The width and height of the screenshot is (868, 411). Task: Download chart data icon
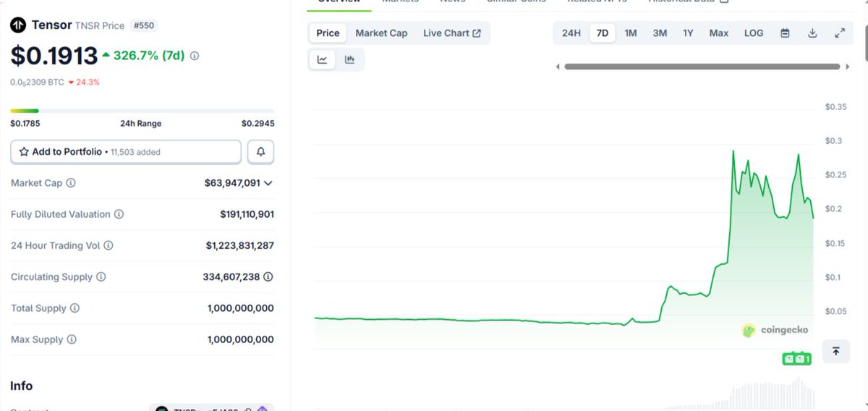pyautogui.click(x=812, y=33)
